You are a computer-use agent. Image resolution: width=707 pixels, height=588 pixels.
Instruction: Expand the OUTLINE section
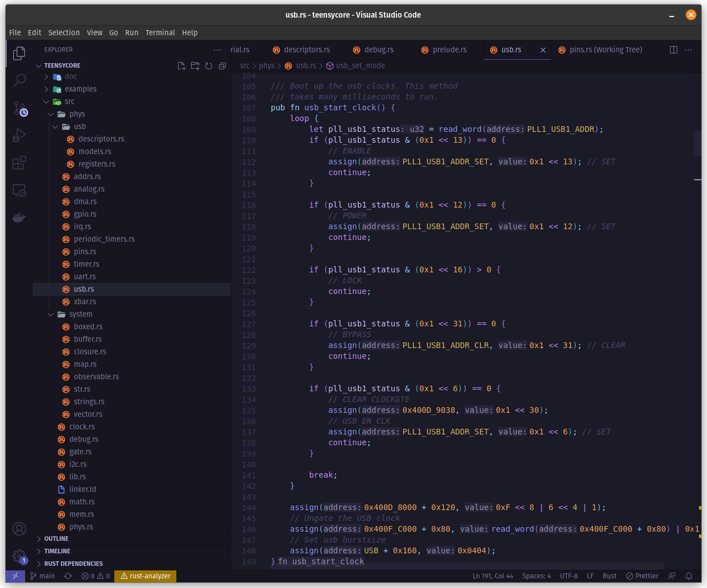(x=56, y=539)
